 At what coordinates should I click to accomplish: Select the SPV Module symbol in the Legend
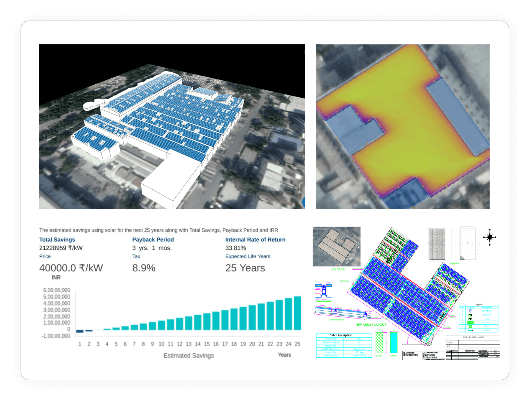(470, 311)
